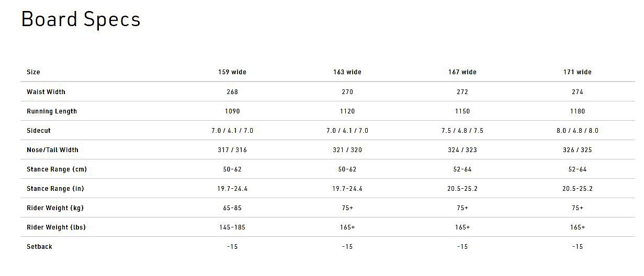Click the rider weight value 65-85
Image resolution: width=644 pixels, height=276 pixels.
(232, 208)
